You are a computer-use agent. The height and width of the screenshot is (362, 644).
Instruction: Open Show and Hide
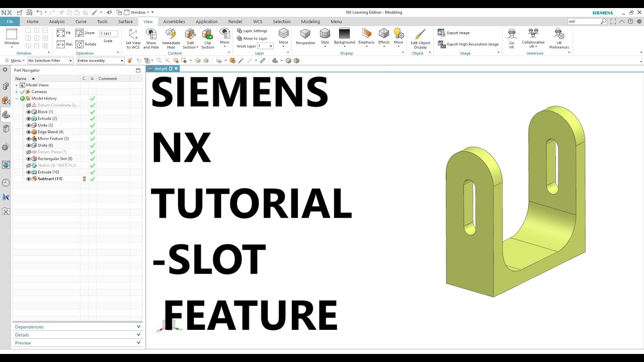(151, 39)
